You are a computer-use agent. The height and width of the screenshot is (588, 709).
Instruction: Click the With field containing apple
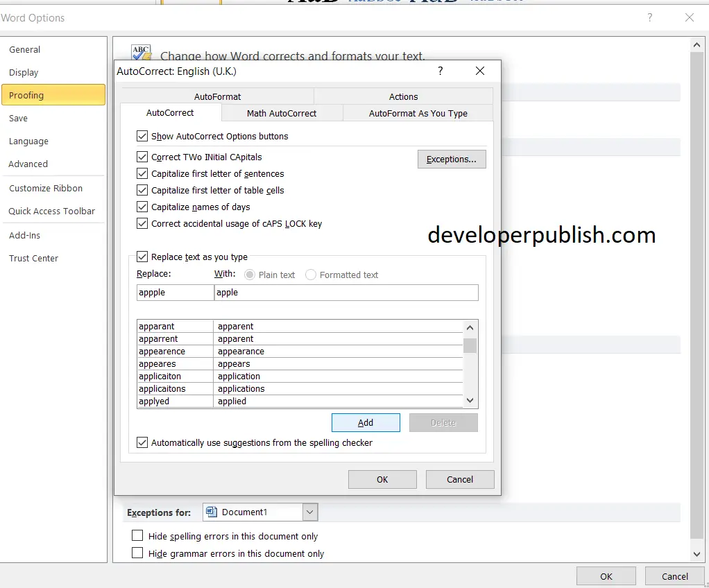(x=346, y=293)
